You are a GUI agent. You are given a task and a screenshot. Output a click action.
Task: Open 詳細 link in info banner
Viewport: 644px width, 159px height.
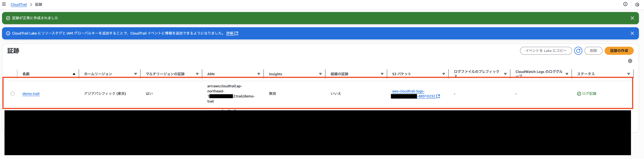[230, 33]
